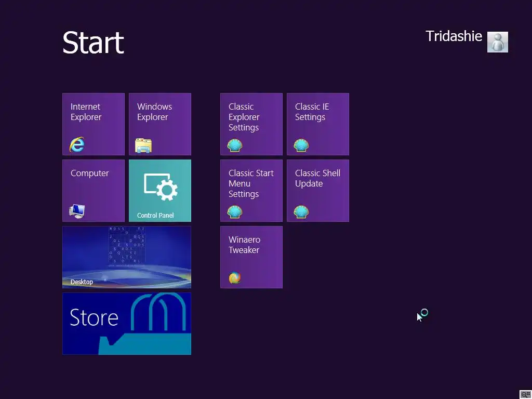532x399 pixels.
Task: Switch to the Desktop tile
Action: click(127, 257)
